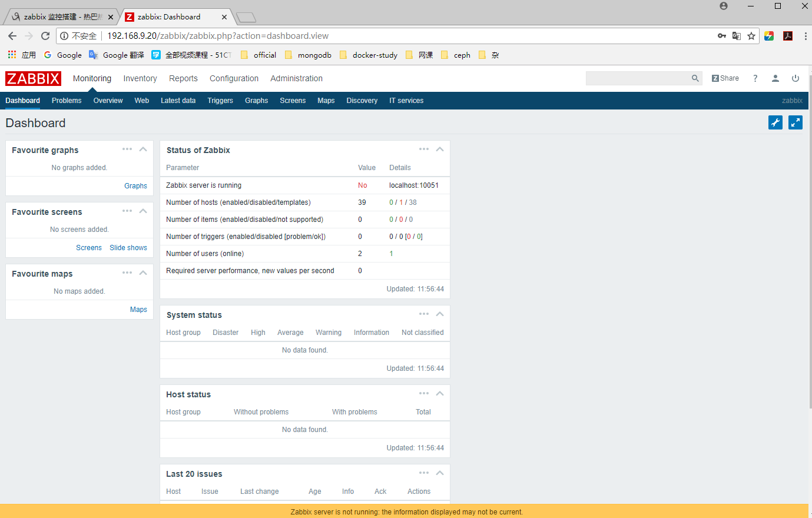Image resolution: width=812 pixels, height=518 pixels.
Task: Open Favourite graphs three-dot menu
Action: pos(127,149)
